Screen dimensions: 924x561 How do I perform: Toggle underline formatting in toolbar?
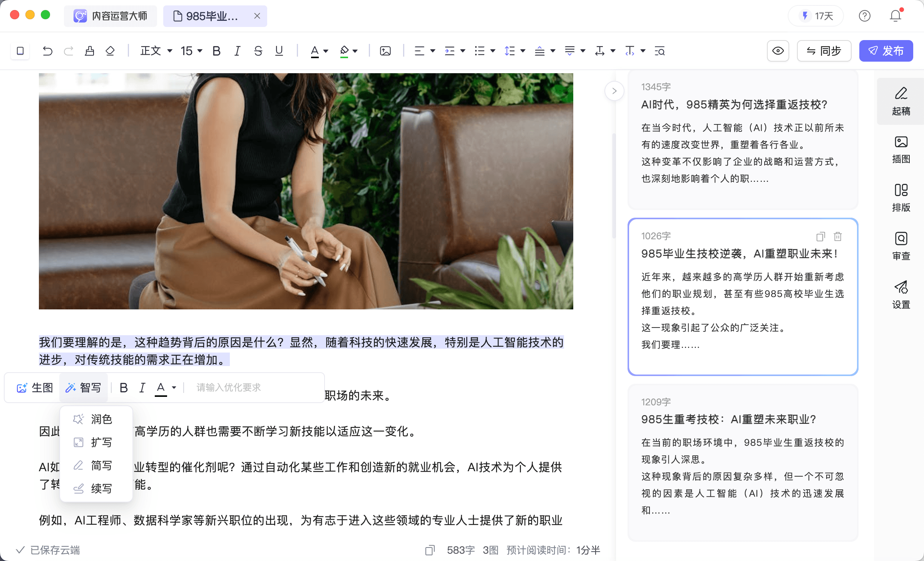pyautogui.click(x=279, y=51)
